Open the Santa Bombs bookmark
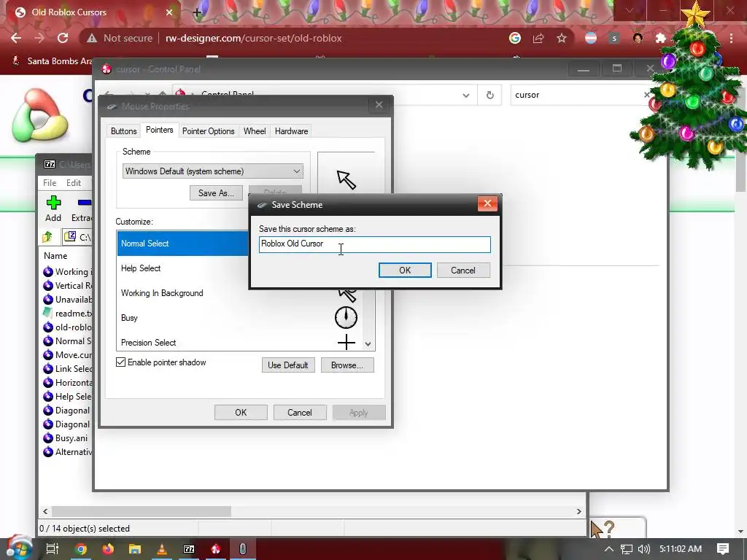The image size is (747, 560). [53, 61]
